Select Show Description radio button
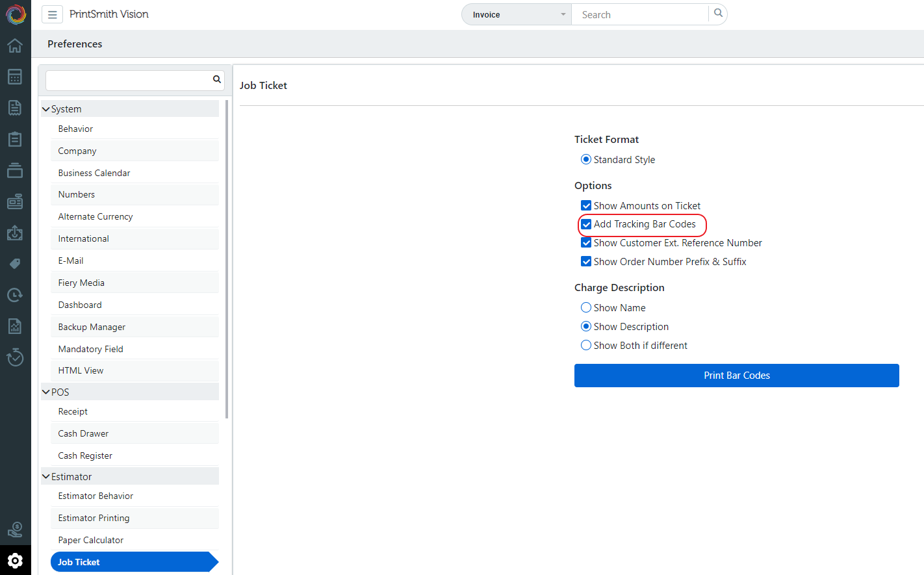The height and width of the screenshot is (575, 924). (586, 326)
